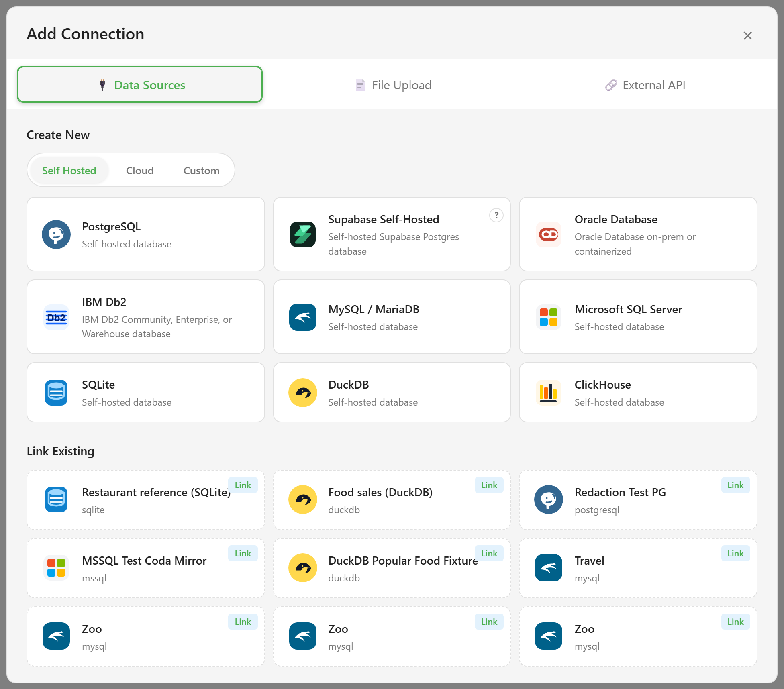Select the Self Hosted filter

tap(69, 171)
